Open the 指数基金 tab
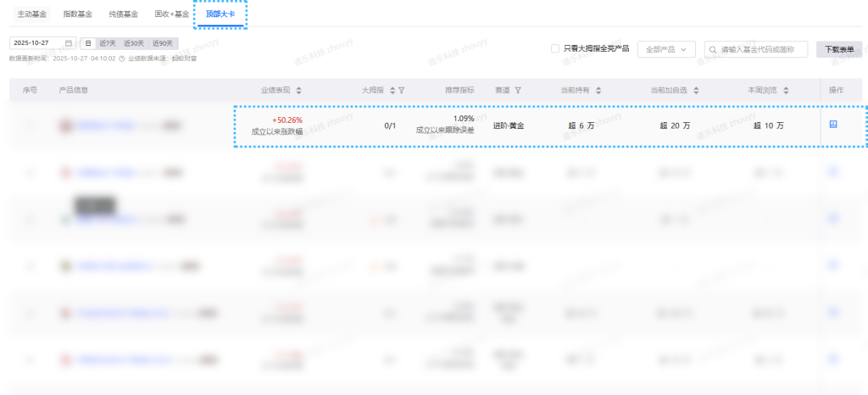Image resolution: width=868 pixels, height=395 pixels. (79, 14)
